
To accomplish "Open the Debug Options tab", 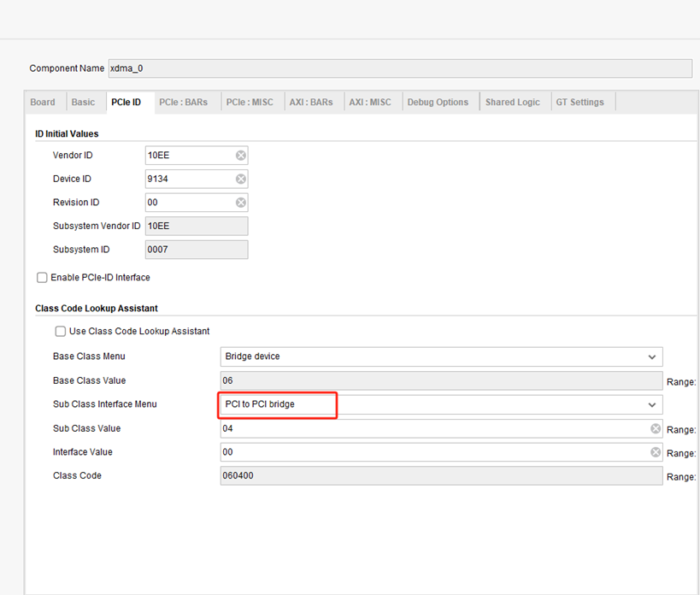I will (x=438, y=103).
